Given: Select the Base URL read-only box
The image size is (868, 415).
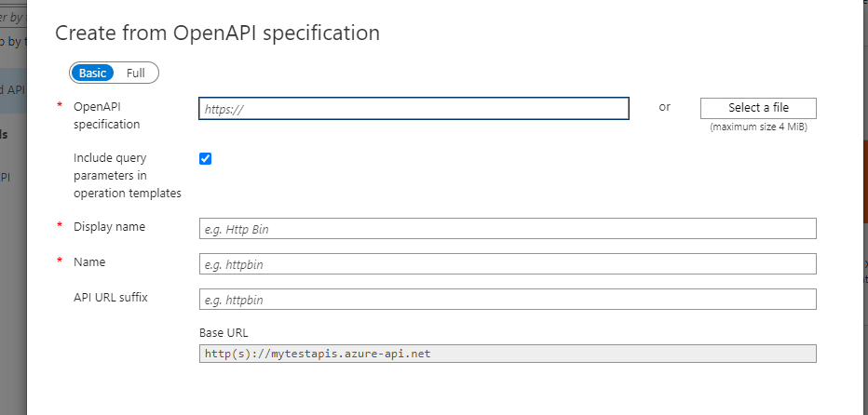Looking at the screenshot, I should click(x=508, y=354).
